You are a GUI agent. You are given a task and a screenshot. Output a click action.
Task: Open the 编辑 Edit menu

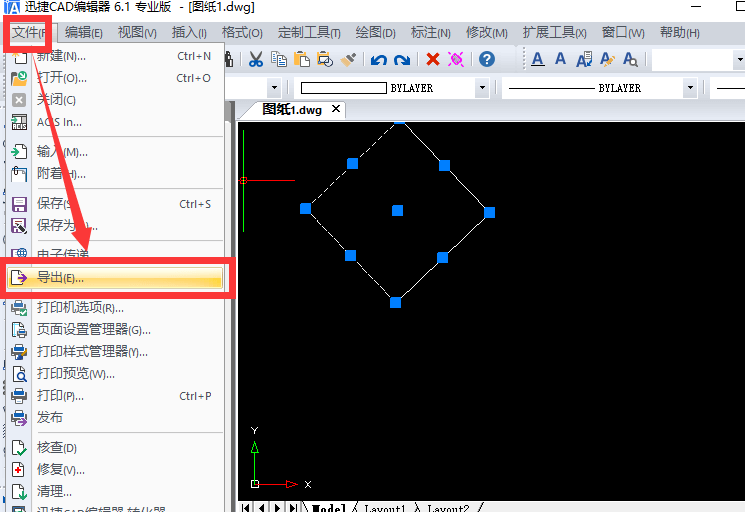84,33
